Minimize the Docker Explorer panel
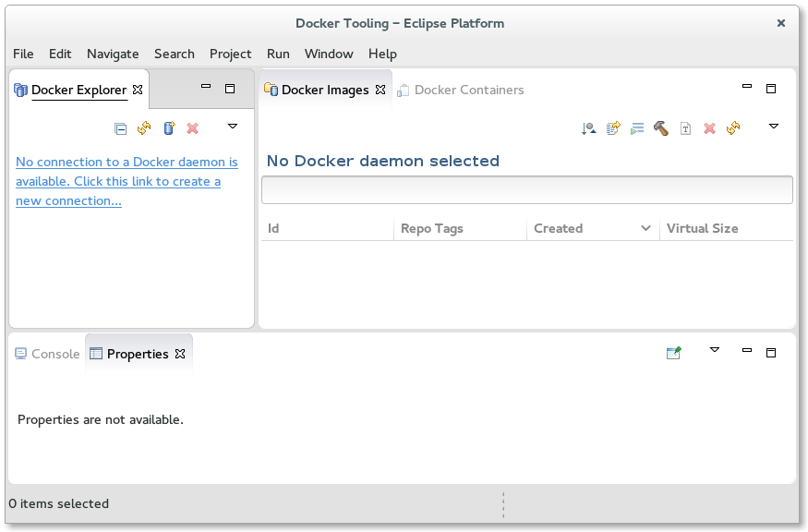This screenshot has width=808, height=532. pos(206,87)
